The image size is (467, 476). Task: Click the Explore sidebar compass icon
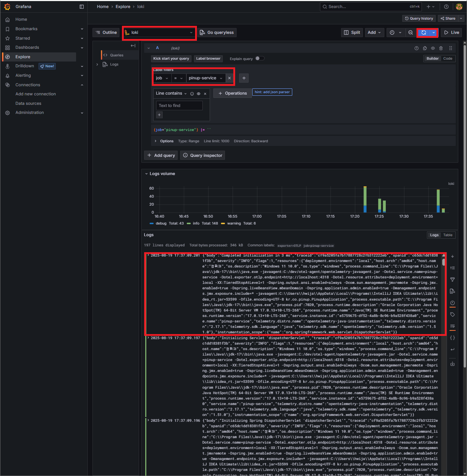click(x=7, y=57)
